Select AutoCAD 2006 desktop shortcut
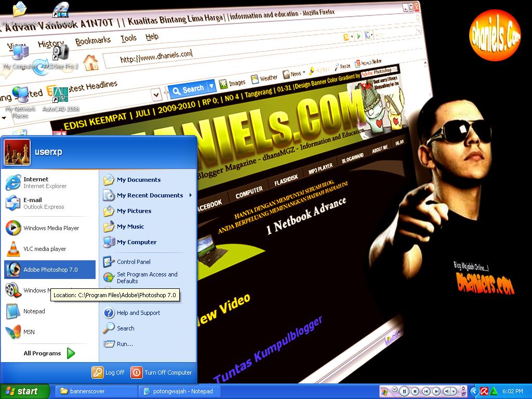Image resolution: width=532 pixels, height=399 pixels. pyautogui.click(x=61, y=100)
